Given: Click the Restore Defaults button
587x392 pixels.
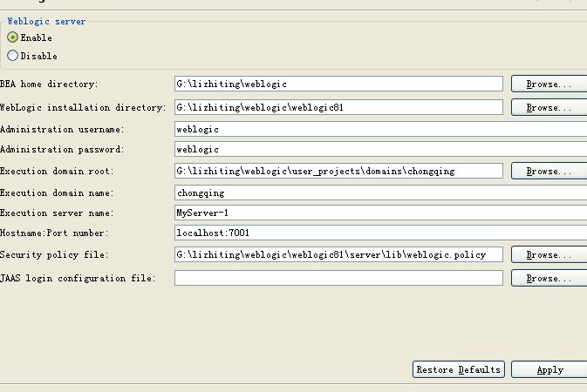Looking at the screenshot, I should [459, 370].
